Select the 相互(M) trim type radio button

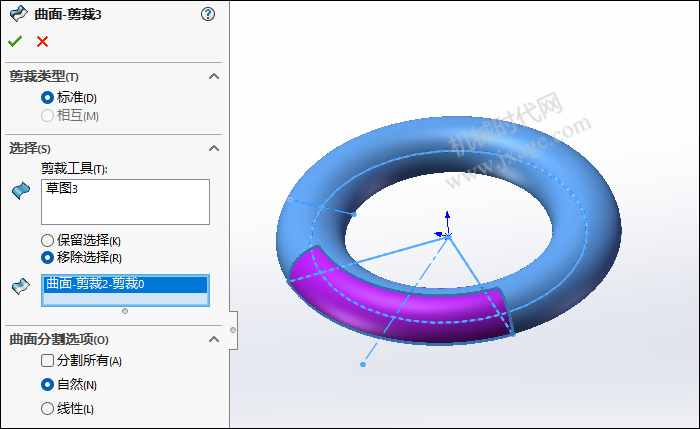47,116
